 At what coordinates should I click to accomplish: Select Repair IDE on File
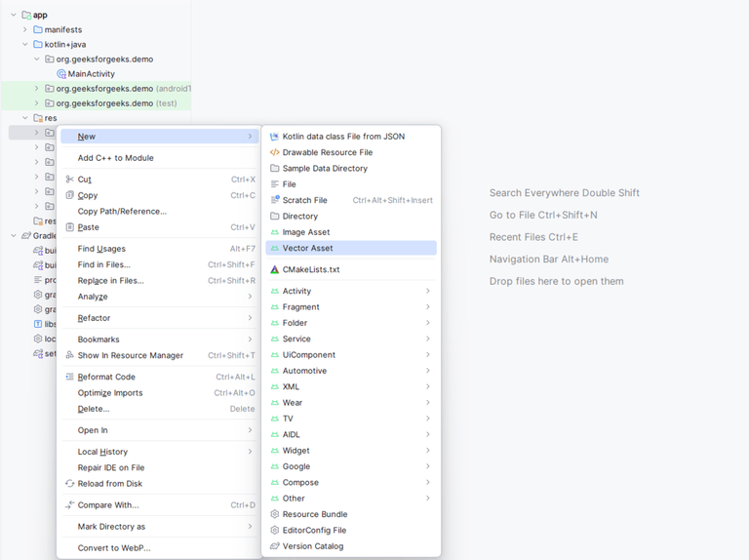click(160, 467)
